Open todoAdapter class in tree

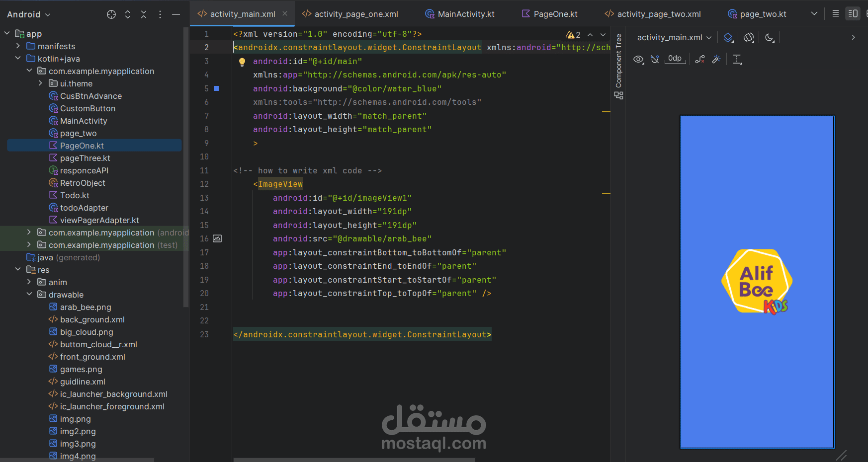click(79, 208)
